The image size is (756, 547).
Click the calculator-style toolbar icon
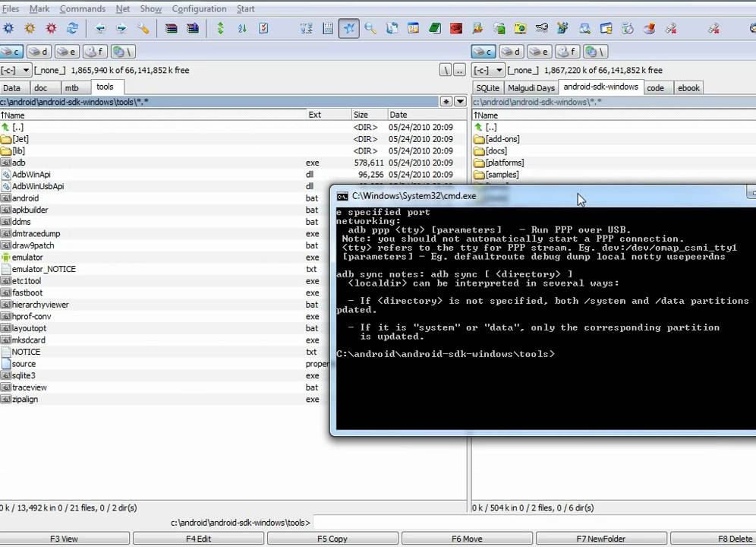pos(328,28)
